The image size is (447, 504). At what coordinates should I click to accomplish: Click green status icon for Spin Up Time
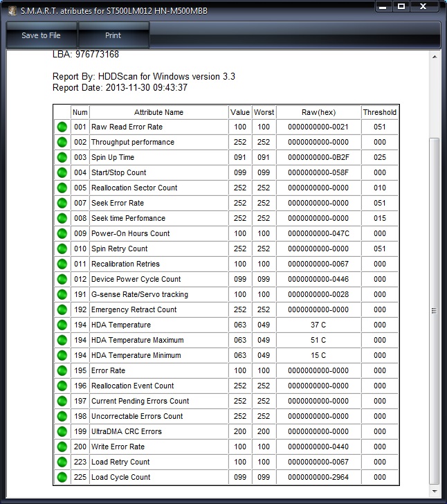tap(62, 158)
